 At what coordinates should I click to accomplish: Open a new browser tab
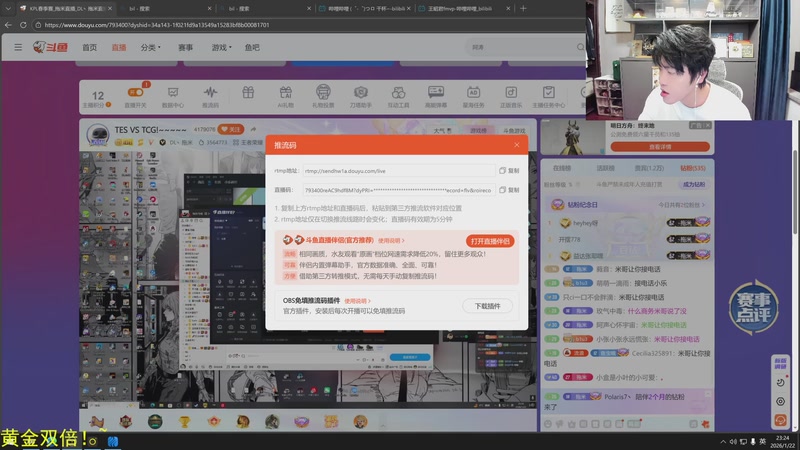coord(523,8)
